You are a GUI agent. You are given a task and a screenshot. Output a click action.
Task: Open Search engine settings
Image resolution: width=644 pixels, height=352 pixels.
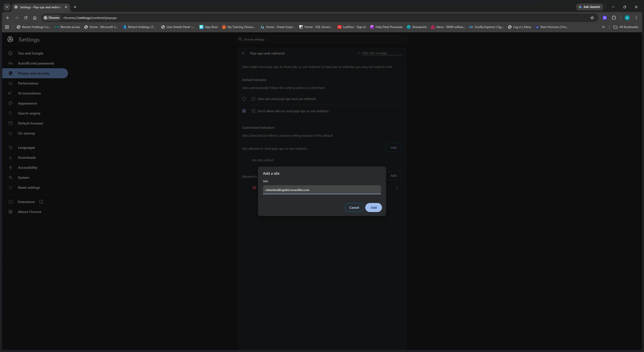(x=35, y=113)
